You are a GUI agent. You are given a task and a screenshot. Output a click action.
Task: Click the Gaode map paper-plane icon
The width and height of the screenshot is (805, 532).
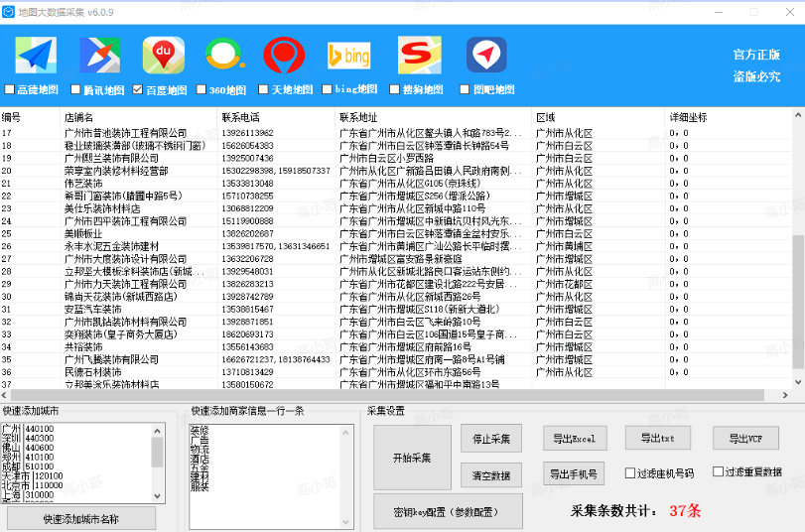36,55
